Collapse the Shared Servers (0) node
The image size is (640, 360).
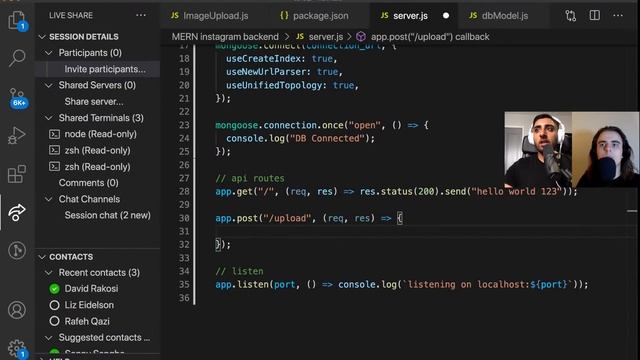coord(49,85)
